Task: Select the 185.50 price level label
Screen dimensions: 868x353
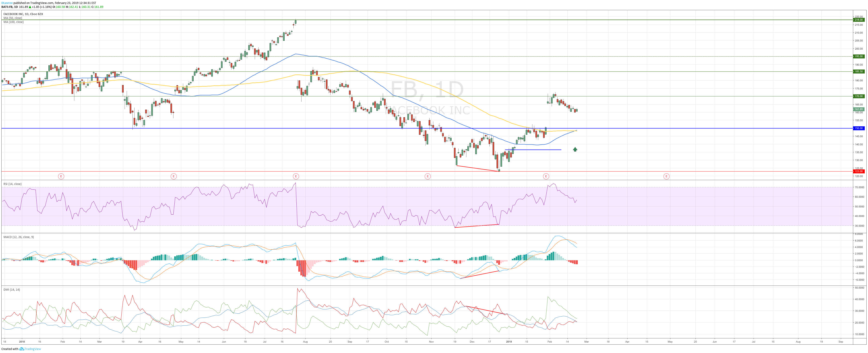Action: coord(859,71)
